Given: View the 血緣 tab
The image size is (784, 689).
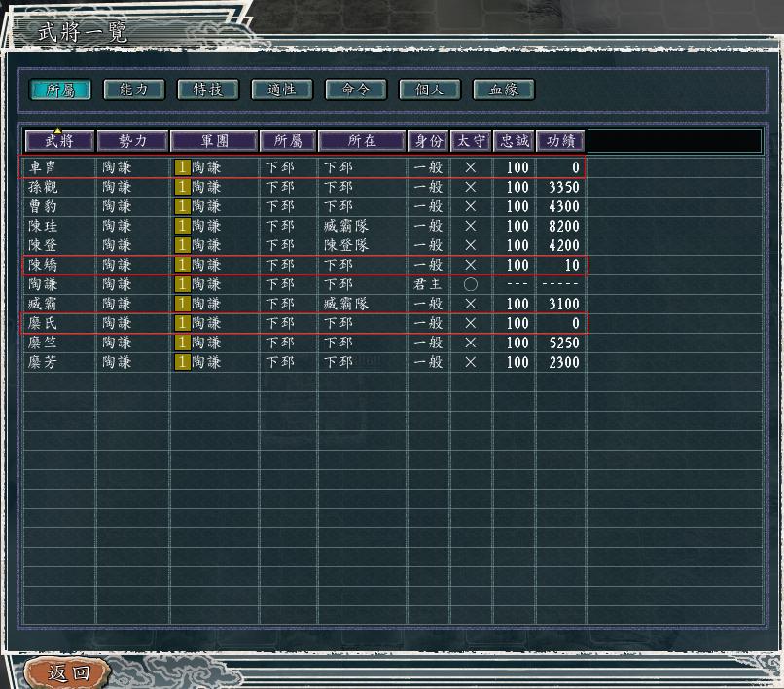Looking at the screenshot, I should 504,91.
